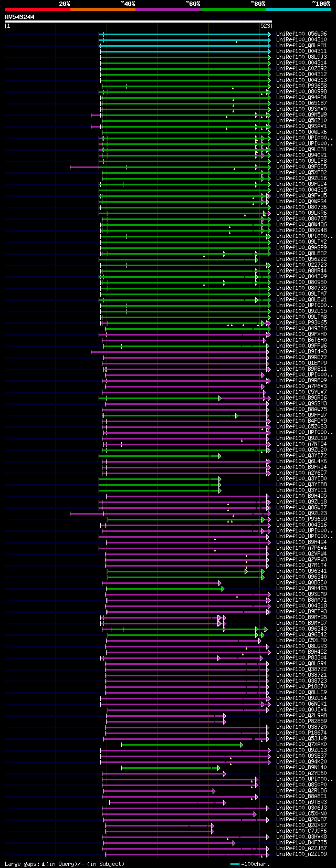Click the UniRef100_P93659 label
Image resolution: width=336 pixels, height=868 pixels.
pos(301,519)
